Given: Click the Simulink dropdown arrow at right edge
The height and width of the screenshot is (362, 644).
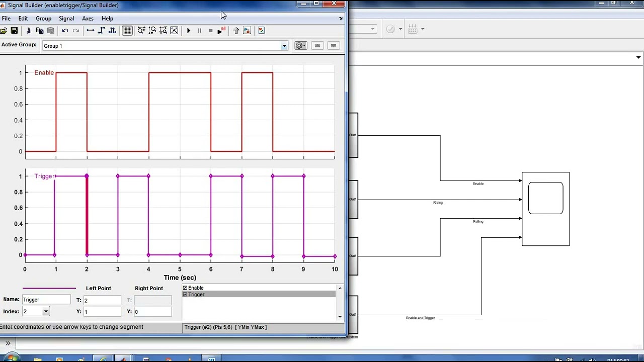Looking at the screenshot, I should coord(638,58).
